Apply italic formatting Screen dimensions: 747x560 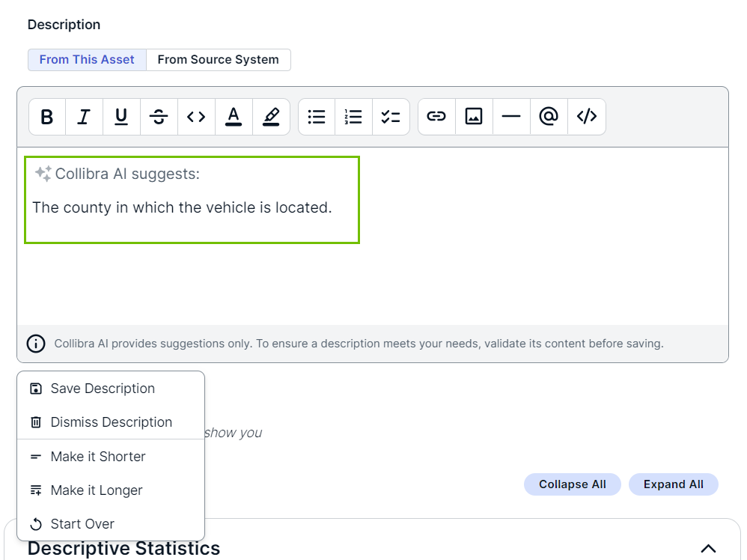click(x=84, y=117)
